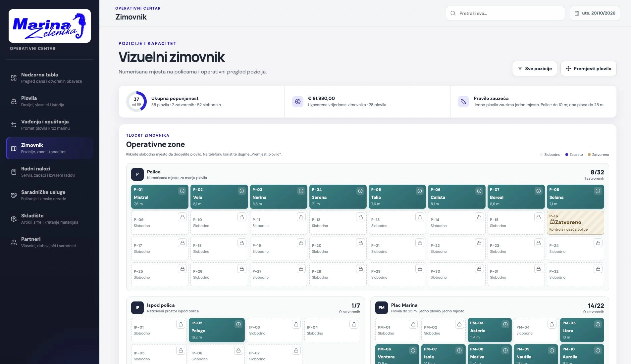Select free slot P-20
Viewport: 631px width, 364px height.
(338, 249)
